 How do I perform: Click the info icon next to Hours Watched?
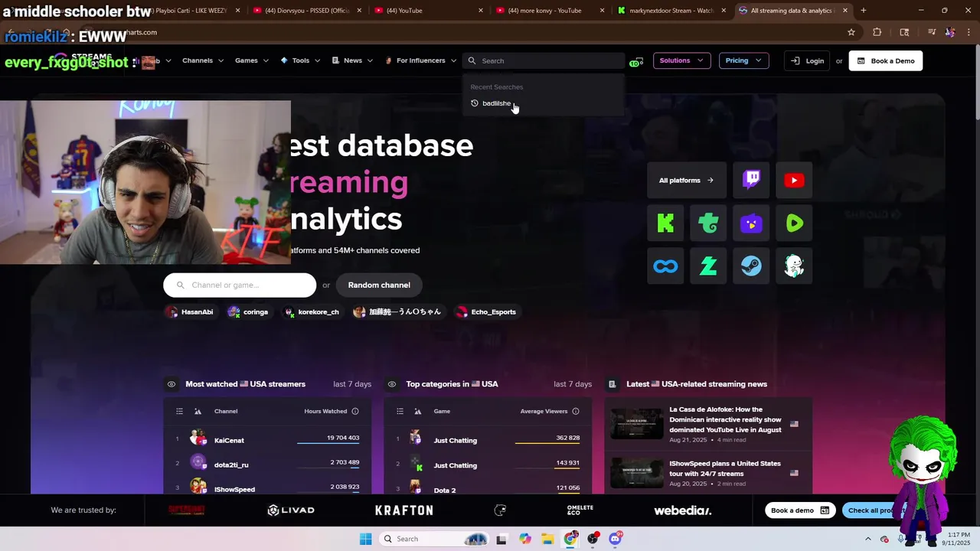pyautogui.click(x=355, y=411)
